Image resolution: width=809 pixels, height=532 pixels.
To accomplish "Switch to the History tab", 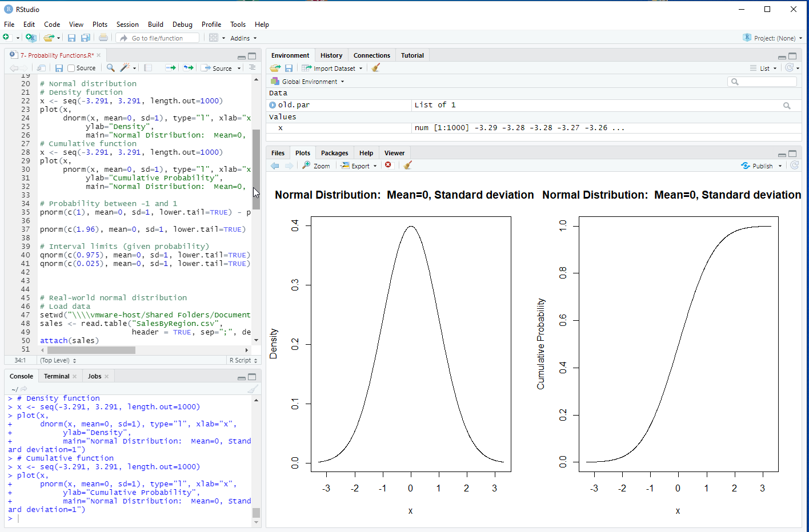I will 331,55.
